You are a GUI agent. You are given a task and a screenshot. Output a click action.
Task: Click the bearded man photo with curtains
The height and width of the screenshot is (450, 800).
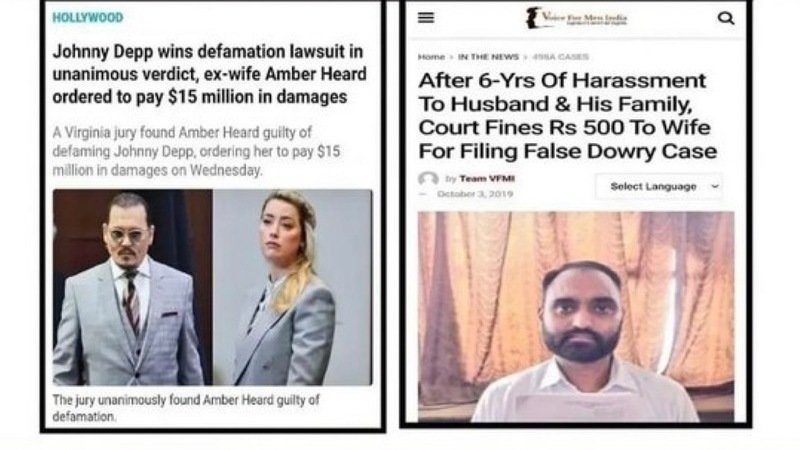point(576,316)
